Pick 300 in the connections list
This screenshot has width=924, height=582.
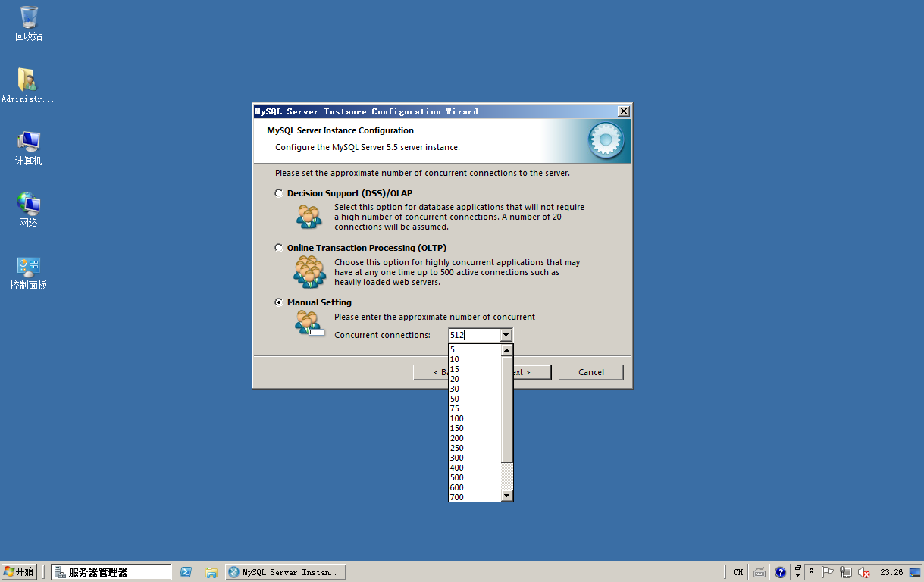[475, 458]
